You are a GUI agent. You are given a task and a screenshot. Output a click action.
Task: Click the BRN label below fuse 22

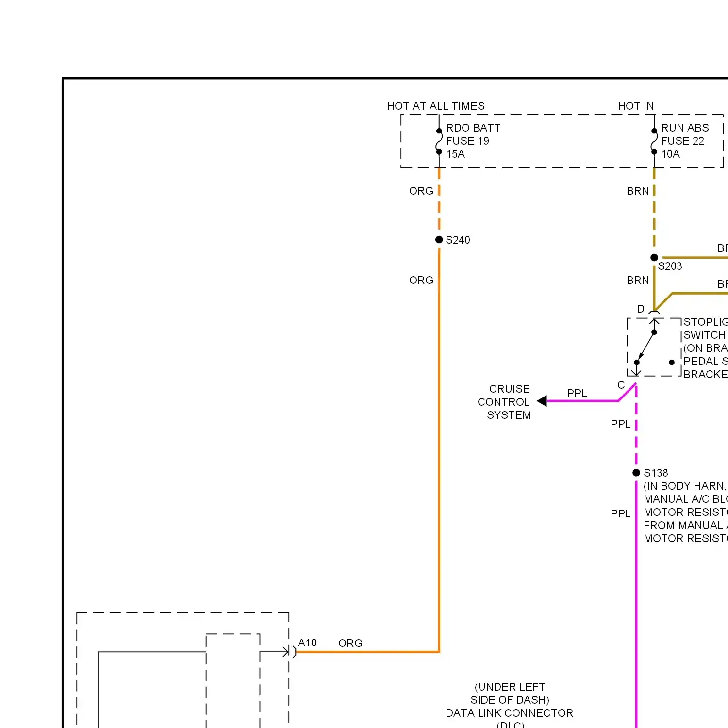tap(638, 191)
